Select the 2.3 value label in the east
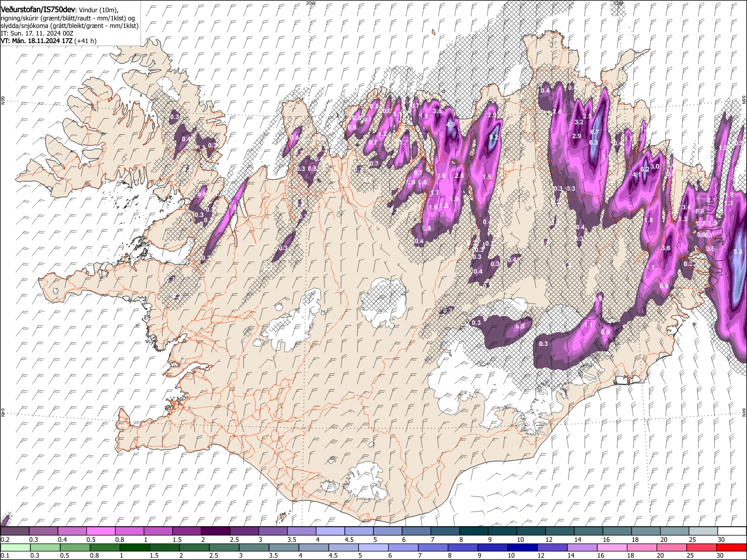Viewport: 747px width, 560px height. coord(683,219)
